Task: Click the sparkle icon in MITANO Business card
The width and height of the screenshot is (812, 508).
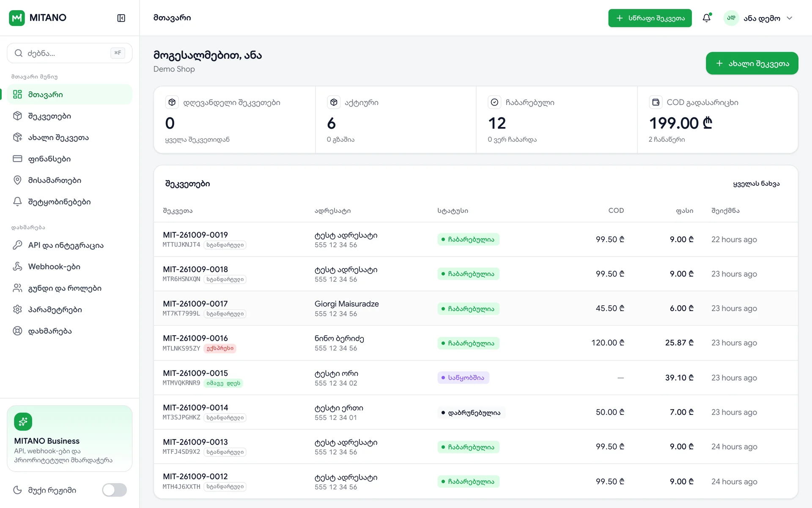Action: coord(23,422)
